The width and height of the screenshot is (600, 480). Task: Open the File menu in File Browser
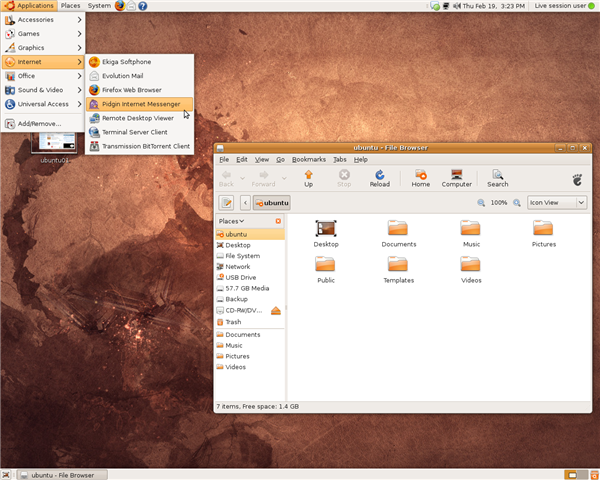(224, 159)
